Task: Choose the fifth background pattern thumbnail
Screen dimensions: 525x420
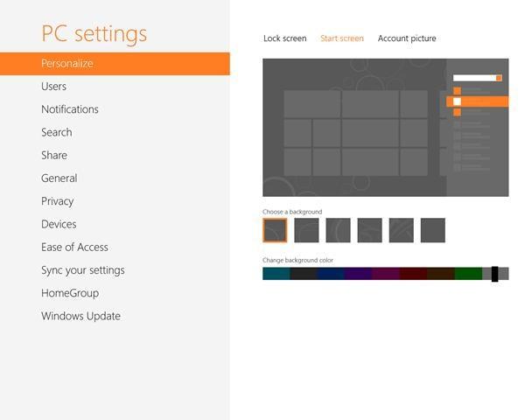Action: (x=401, y=230)
